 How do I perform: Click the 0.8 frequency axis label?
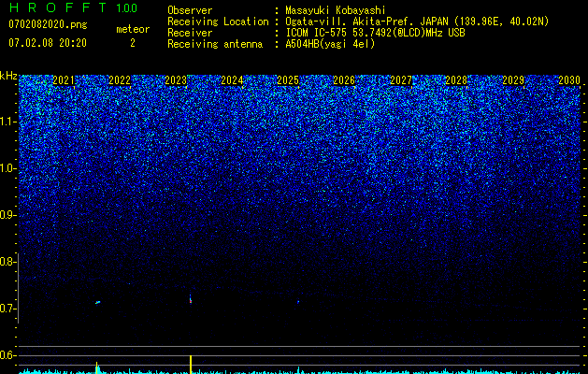click(x=8, y=262)
